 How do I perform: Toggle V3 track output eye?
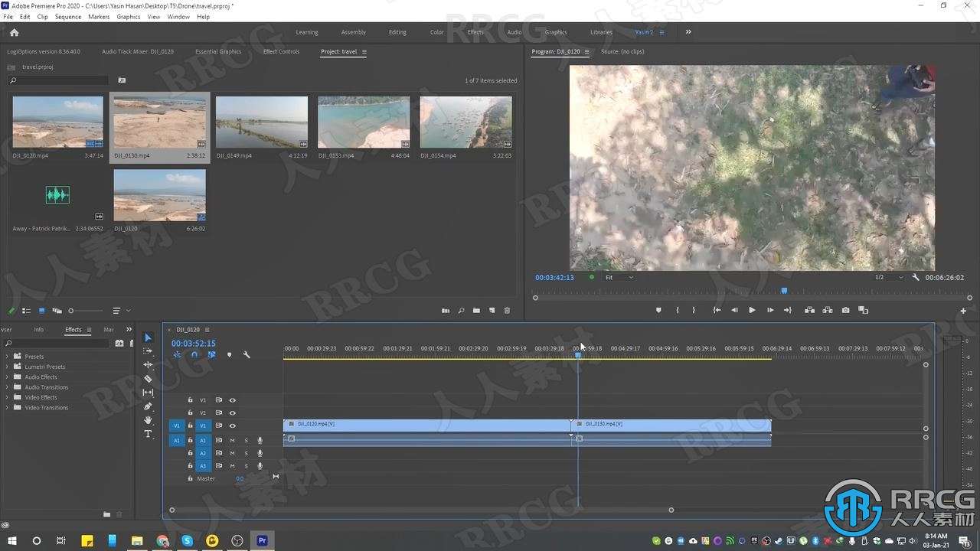click(233, 399)
